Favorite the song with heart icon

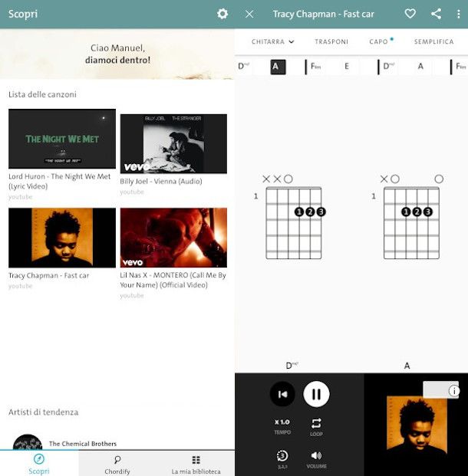point(410,14)
